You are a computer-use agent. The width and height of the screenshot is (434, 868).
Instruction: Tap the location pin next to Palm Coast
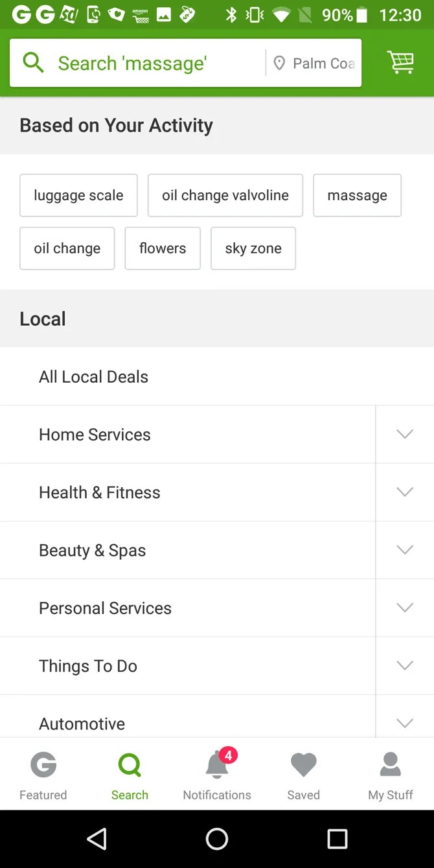point(280,63)
